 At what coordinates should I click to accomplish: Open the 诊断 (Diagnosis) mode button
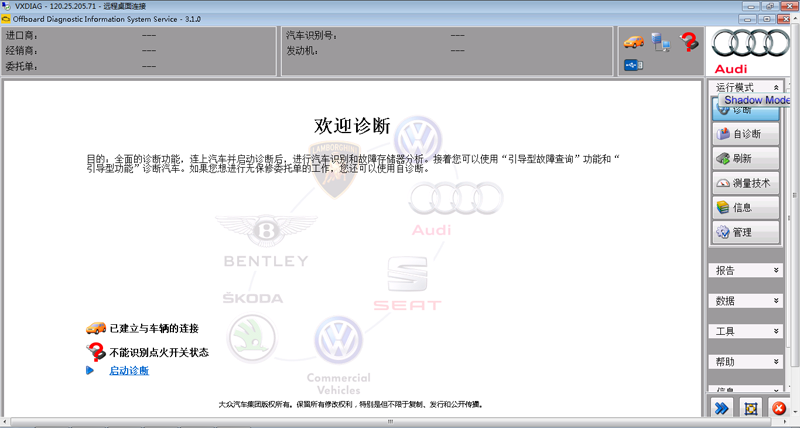pos(745,109)
